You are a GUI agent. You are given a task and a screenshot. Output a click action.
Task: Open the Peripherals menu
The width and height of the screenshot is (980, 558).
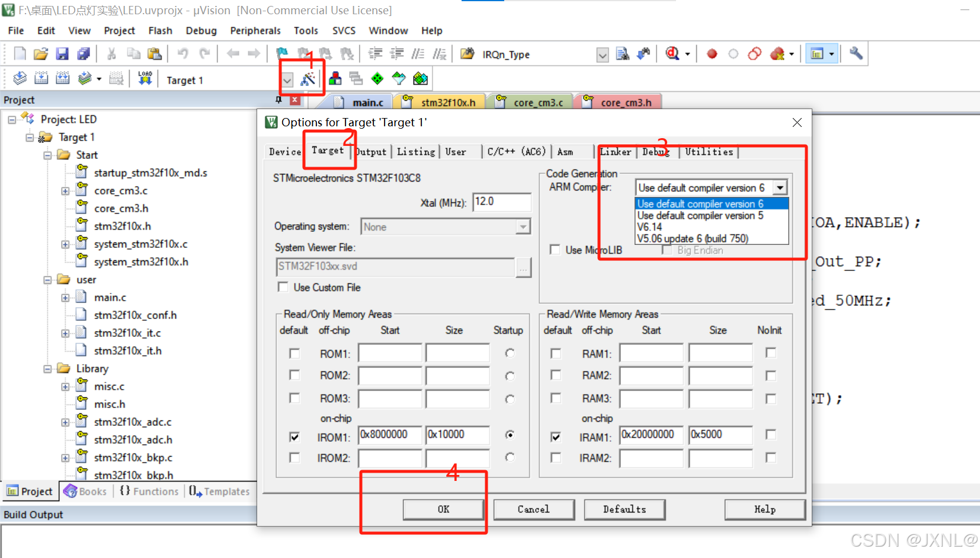[255, 30]
